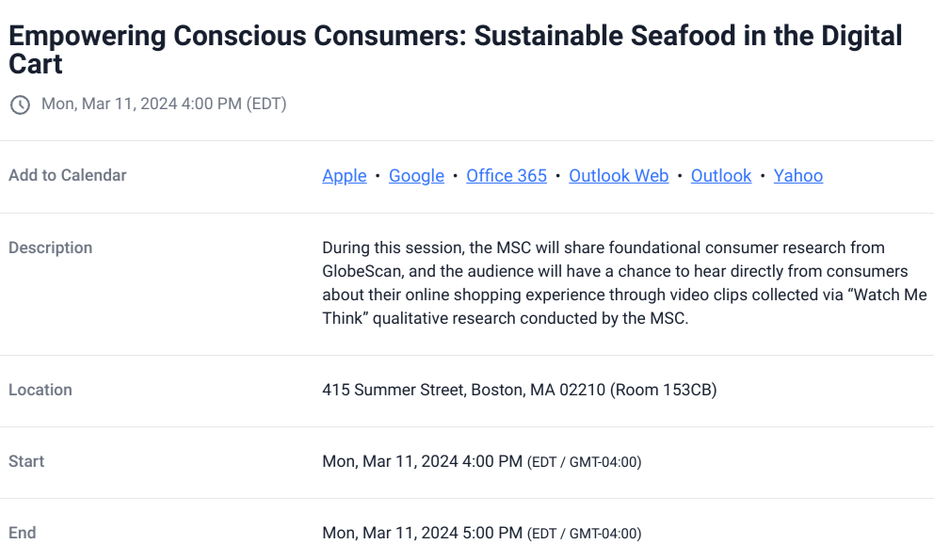The image size is (934, 560).
Task: Click the Description row label
Action: click(x=51, y=248)
